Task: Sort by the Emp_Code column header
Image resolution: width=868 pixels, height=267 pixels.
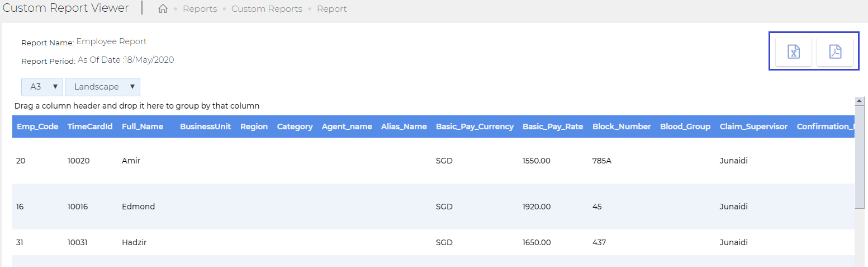Action: point(37,127)
